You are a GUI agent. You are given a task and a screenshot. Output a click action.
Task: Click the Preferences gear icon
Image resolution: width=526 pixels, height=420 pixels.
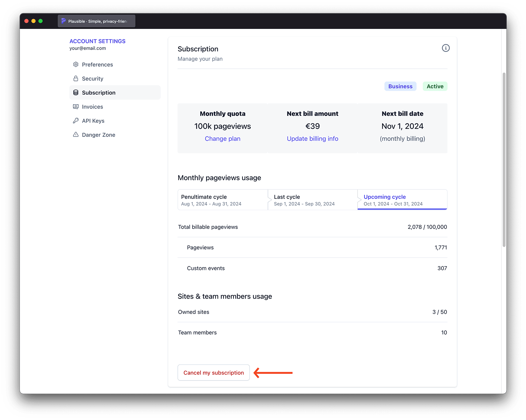pyautogui.click(x=76, y=64)
